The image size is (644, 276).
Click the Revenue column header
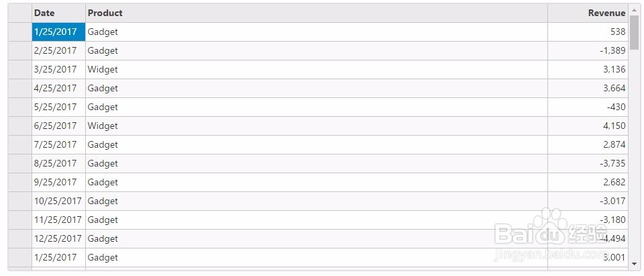pyautogui.click(x=588, y=13)
